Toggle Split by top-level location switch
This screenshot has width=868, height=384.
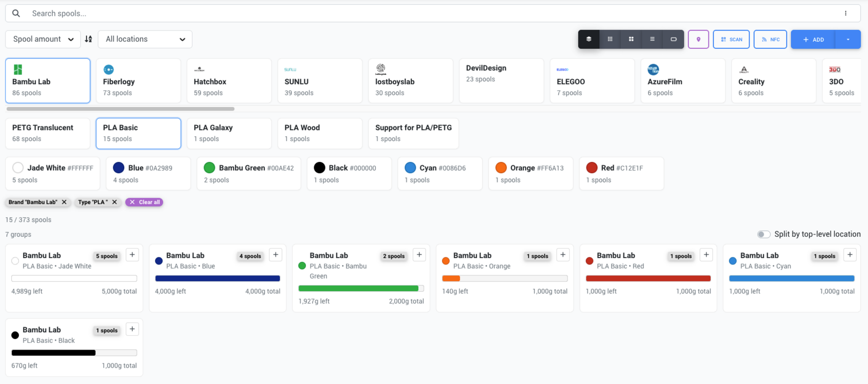point(764,234)
